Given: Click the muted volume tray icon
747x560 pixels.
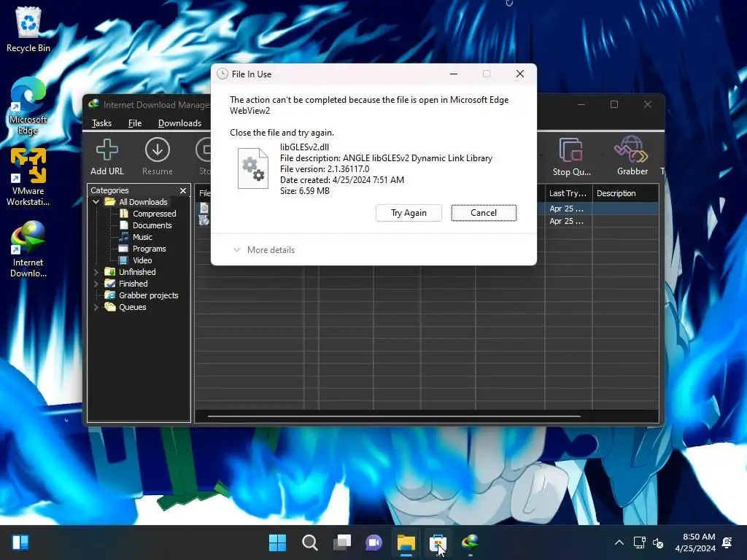Looking at the screenshot, I should coord(658,542).
